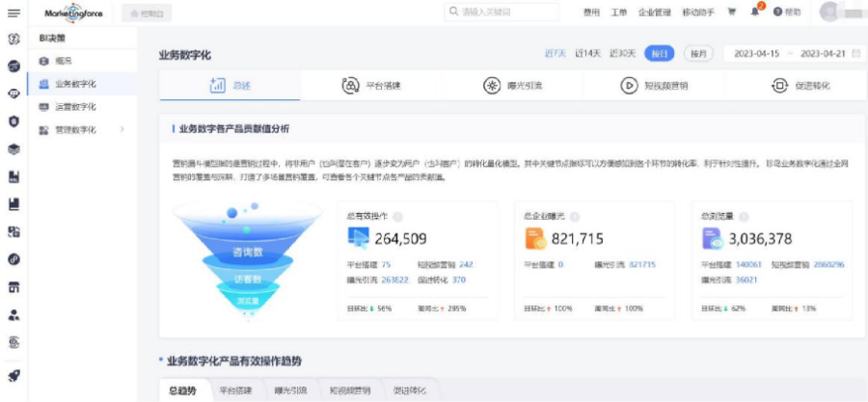Click 曝光引流 value 36021
The height and width of the screenshot is (402, 868).
746,280
